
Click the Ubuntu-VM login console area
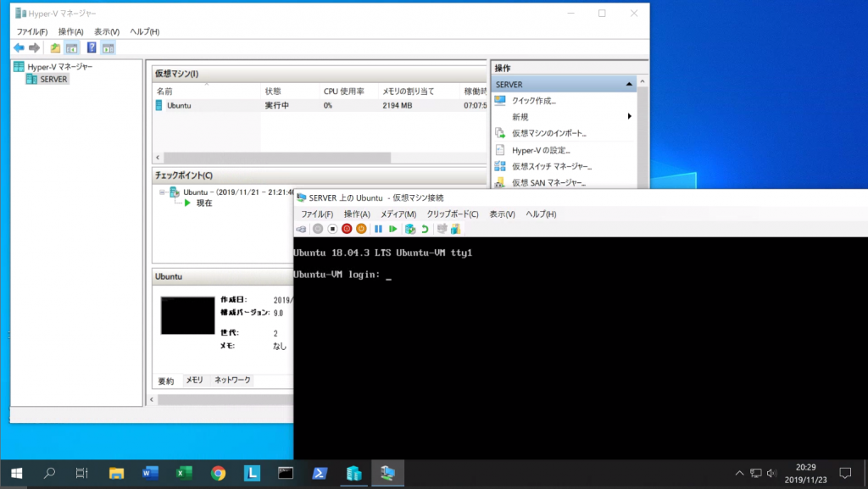point(580,348)
